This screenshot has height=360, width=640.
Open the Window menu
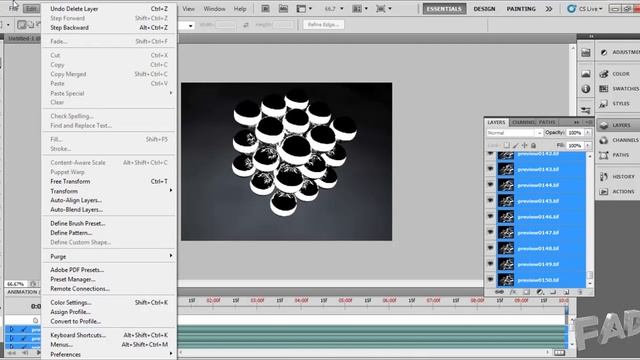[x=214, y=9]
